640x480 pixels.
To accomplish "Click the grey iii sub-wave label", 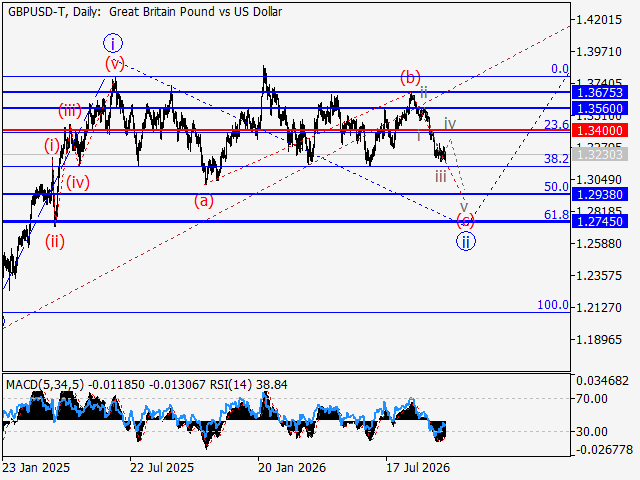I will pyautogui.click(x=440, y=177).
